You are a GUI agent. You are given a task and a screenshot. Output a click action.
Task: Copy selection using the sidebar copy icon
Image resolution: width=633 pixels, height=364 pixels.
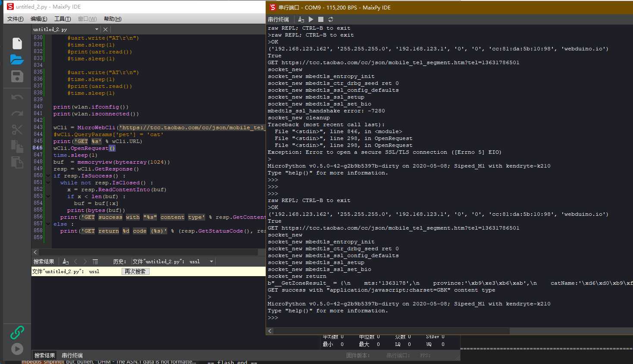coord(17,146)
